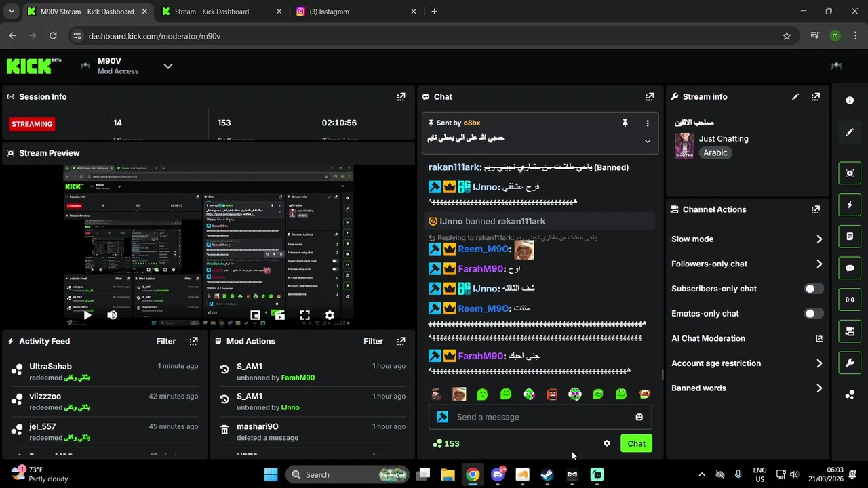Open pinned message options menu
Image resolution: width=868 pixels, height=488 pixels.
[x=648, y=123]
